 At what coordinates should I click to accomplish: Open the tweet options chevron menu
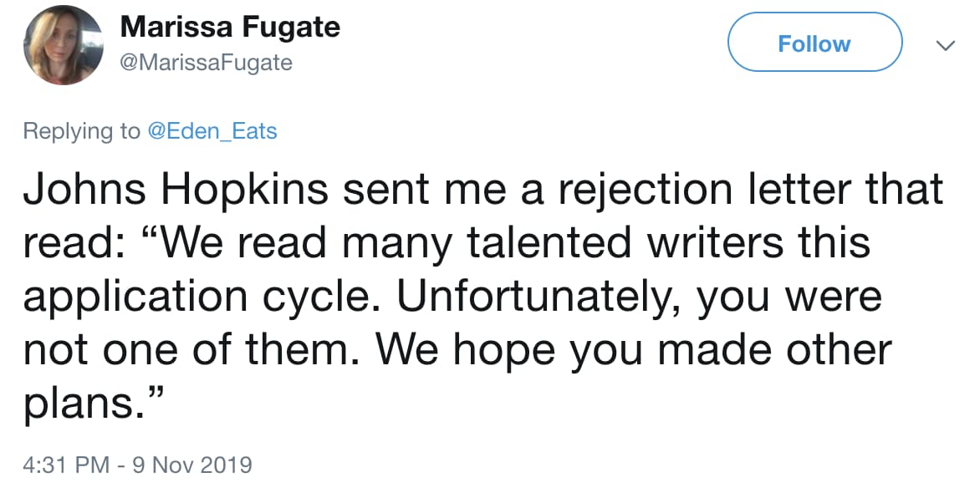coord(945,44)
